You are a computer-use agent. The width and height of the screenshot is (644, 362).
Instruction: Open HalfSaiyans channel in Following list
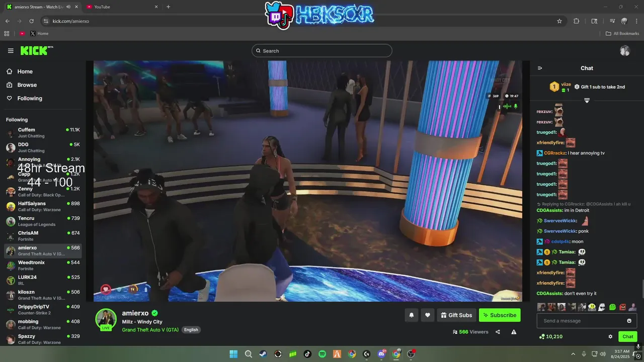click(43, 207)
